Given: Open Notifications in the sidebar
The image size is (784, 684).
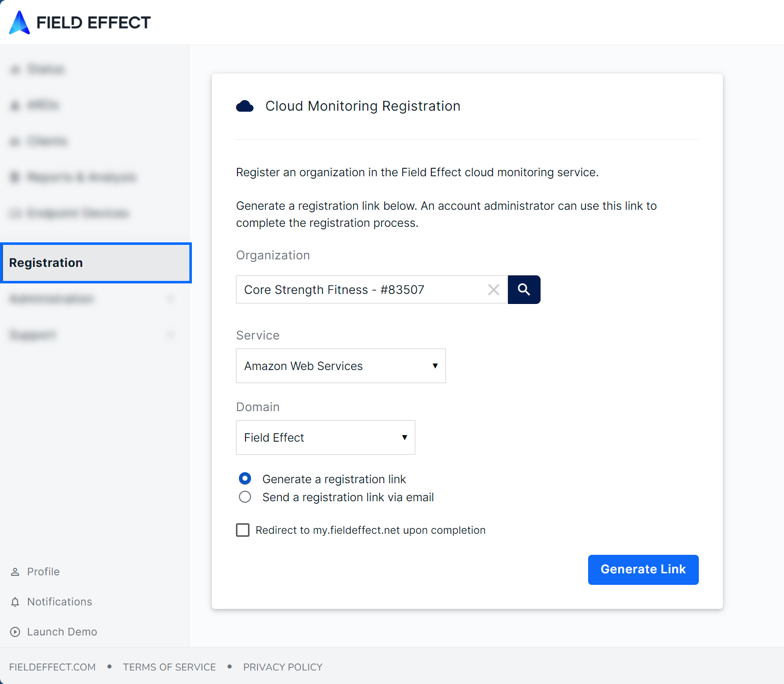Looking at the screenshot, I should pos(60,602).
